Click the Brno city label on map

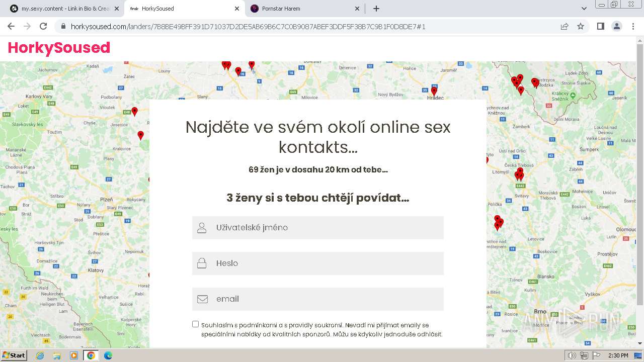pos(540,312)
